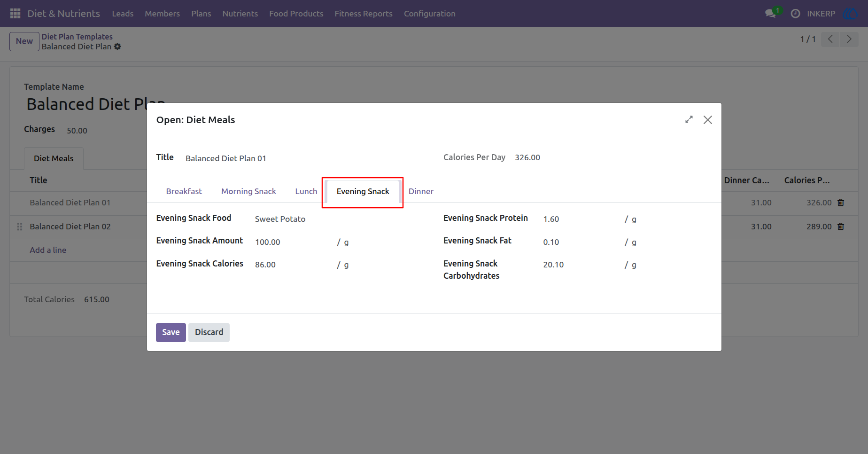The height and width of the screenshot is (454, 868).
Task: Discard the diet meal changes
Action: point(209,332)
